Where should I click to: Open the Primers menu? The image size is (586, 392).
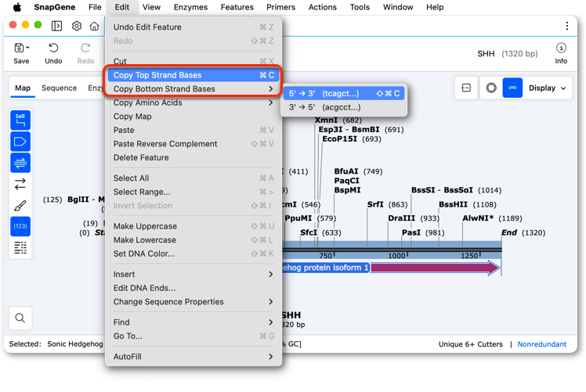click(280, 7)
